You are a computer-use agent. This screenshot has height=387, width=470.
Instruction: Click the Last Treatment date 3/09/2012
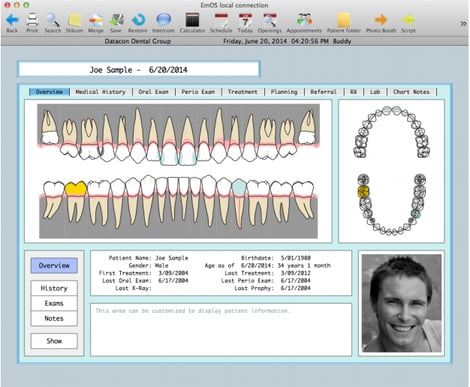296,273
